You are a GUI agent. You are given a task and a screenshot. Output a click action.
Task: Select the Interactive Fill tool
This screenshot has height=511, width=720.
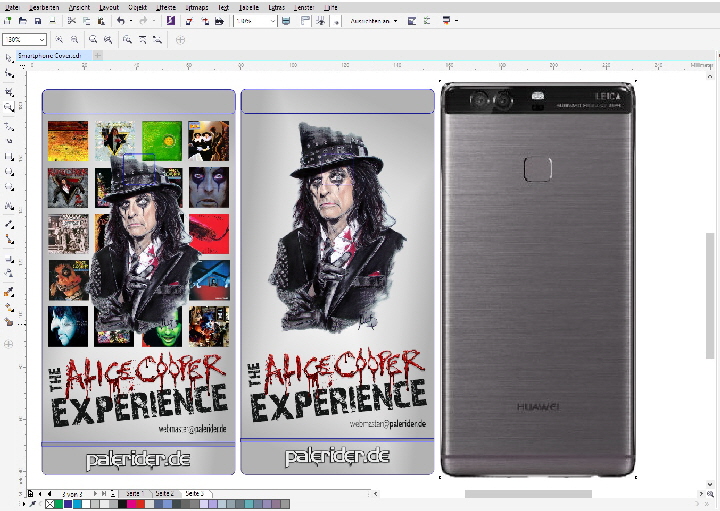pyautogui.click(x=9, y=307)
